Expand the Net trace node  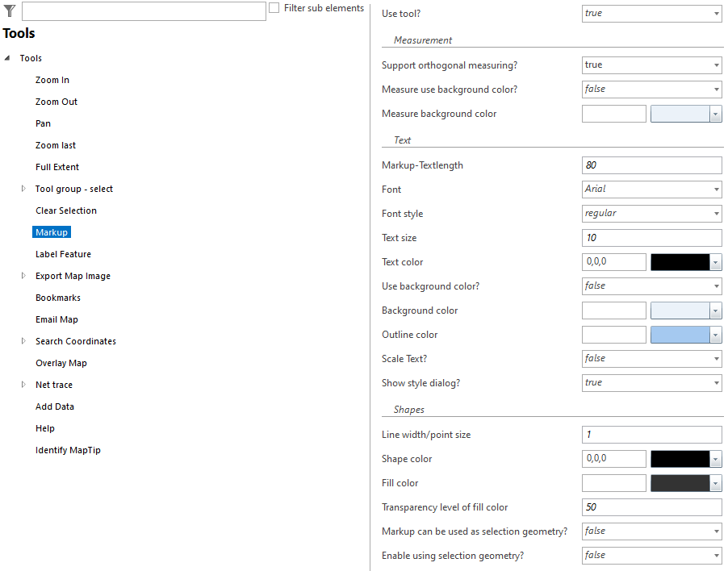23,384
